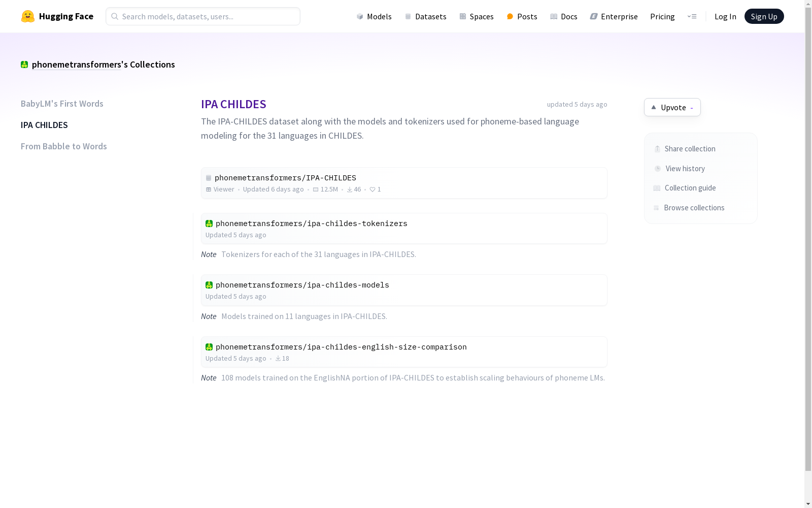
Task: Click phonemetransformers avatar beside Collections heading
Action: pyautogui.click(x=24, y=65)
